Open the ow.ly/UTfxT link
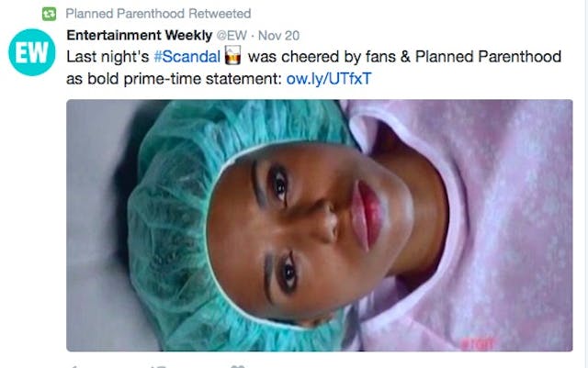The width and height of the screenshot is (588, 368). (329, 79)
